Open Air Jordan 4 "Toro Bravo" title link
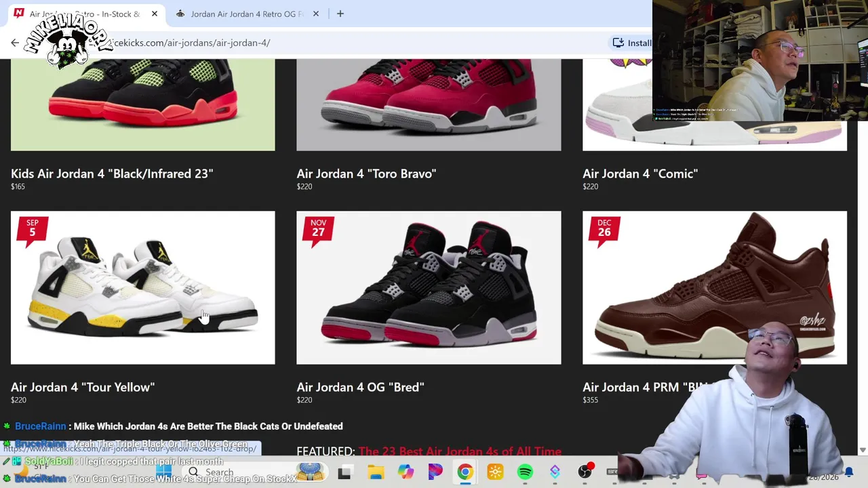 click(366, 174)
